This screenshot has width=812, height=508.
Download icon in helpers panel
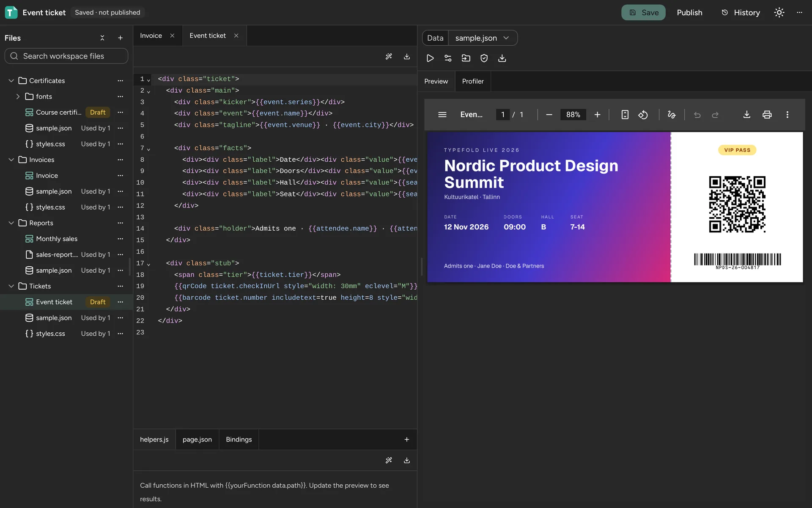pos(407,460)
